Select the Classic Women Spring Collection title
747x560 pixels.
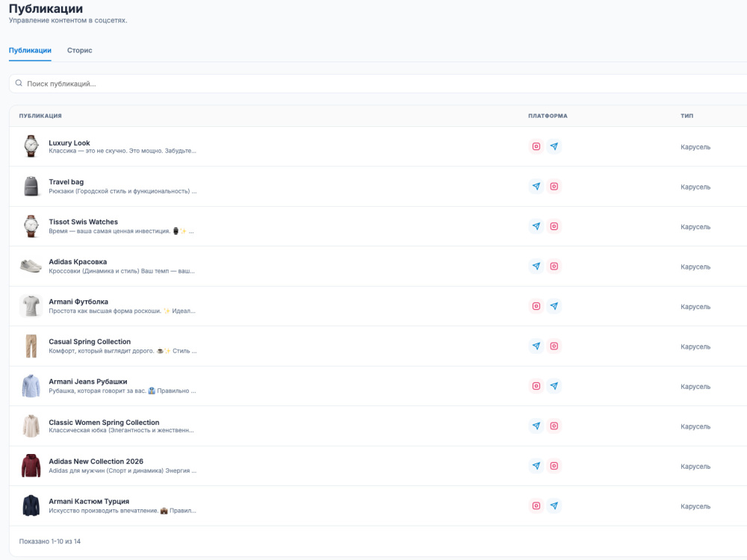(104, 423)
